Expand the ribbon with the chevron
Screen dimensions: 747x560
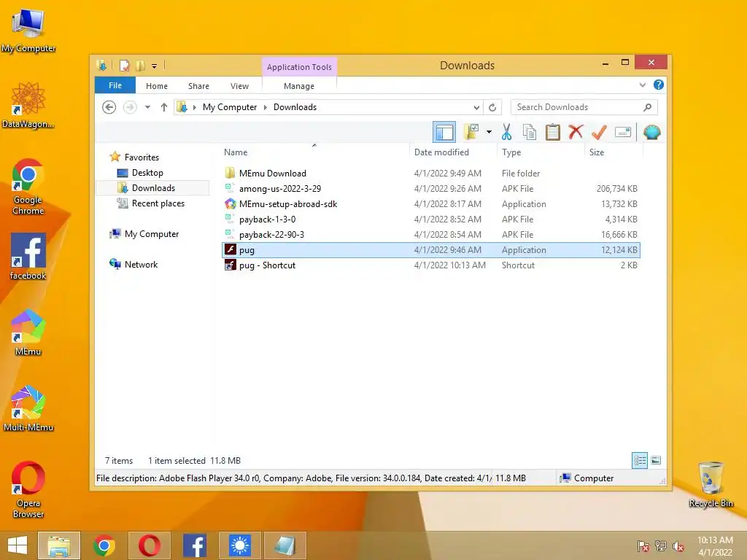pos(642,85)
